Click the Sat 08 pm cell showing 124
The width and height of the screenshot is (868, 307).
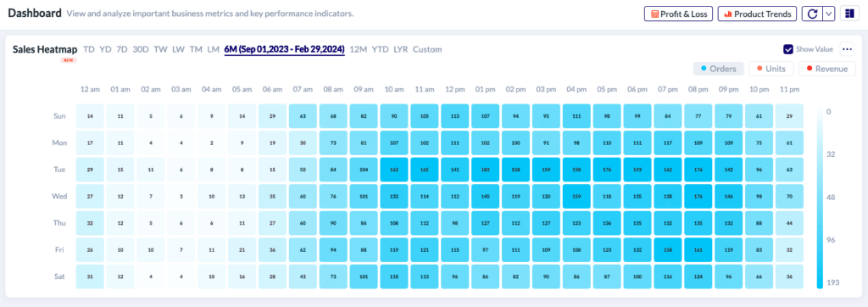pyautogui.click(x=699, y=276)
